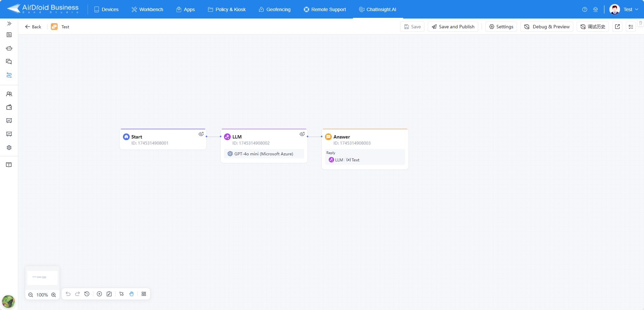
Task: Open the upper analytics chart icon in the sidebar
Action: coord(9,121)
